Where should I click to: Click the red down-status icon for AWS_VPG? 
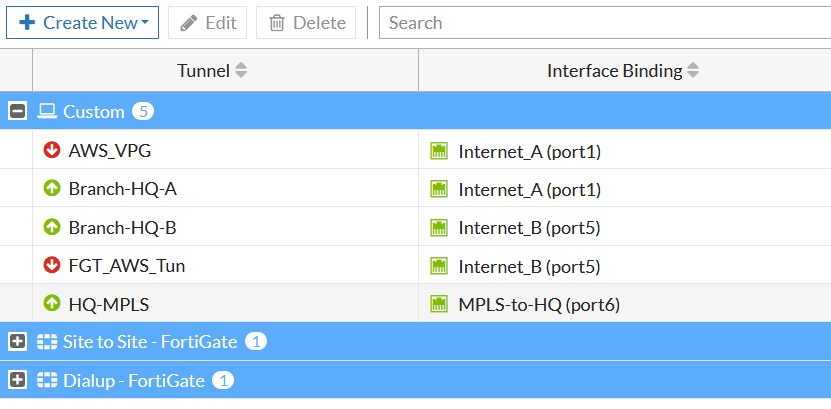pos(52,150)
